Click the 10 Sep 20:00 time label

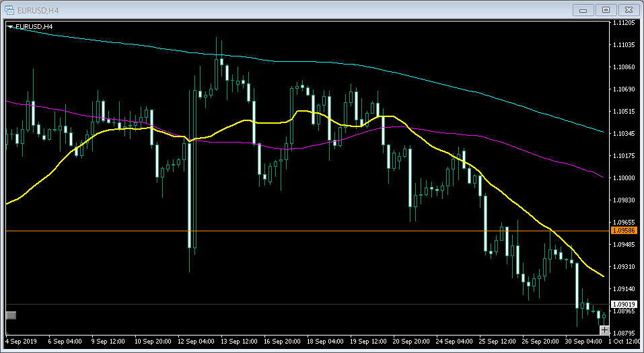[153, 341]
